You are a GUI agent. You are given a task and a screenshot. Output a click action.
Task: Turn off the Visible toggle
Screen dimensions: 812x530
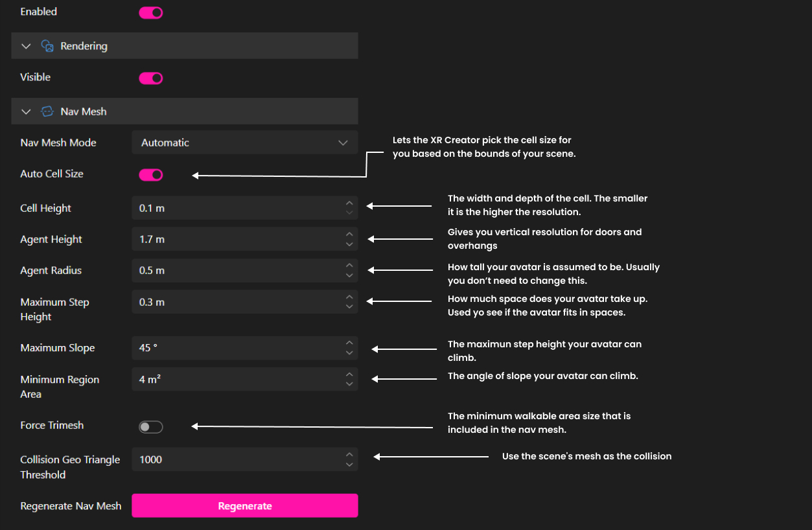click(x=151, y=78)
